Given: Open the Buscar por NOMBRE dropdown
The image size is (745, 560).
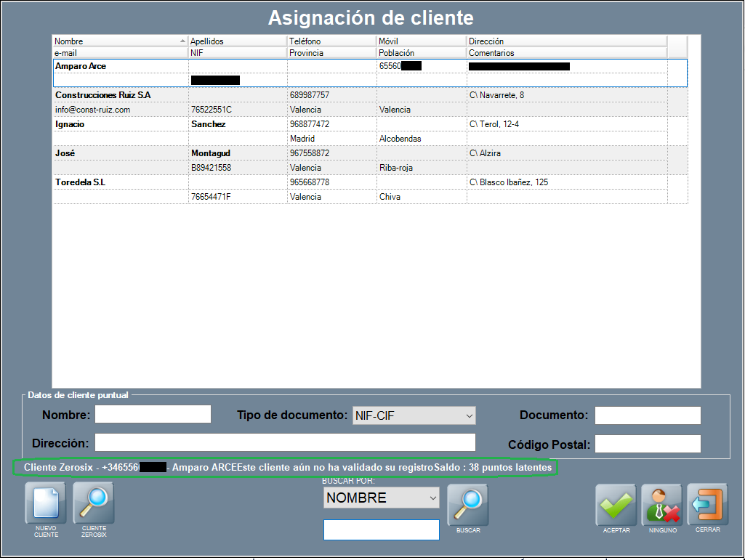Looking at the screenshot, I should (382, 498).
